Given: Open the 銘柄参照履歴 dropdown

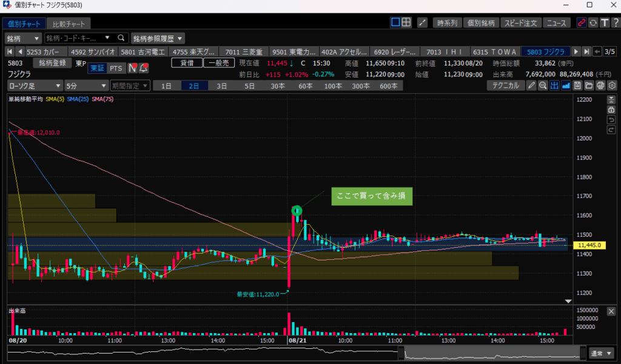Looking at the screenshot, I should tap(158, 38).
